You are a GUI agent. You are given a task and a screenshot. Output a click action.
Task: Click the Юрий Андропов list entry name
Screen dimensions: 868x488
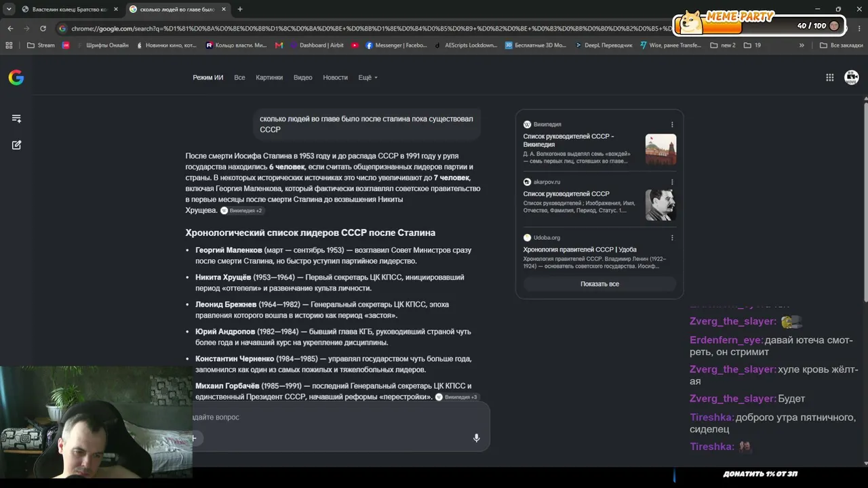(225, 331)
